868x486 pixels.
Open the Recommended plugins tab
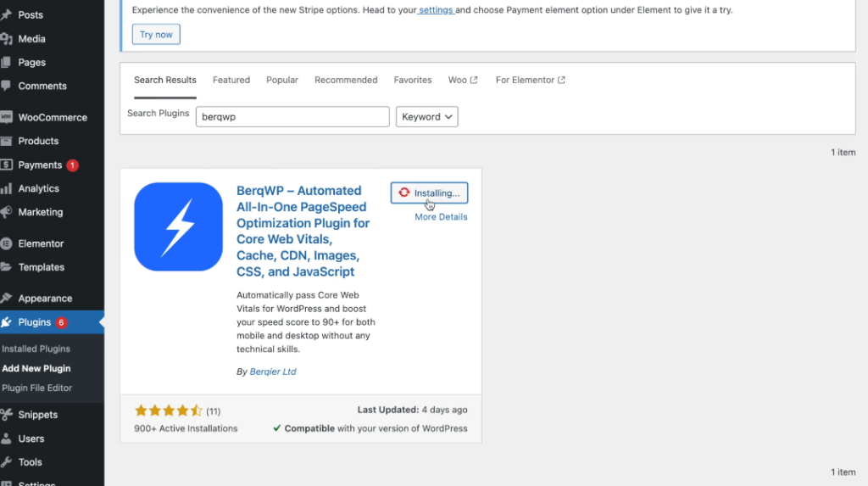(346, 80)
